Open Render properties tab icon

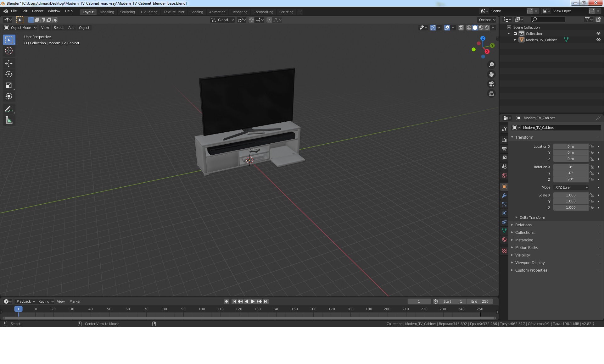(504, 140)
